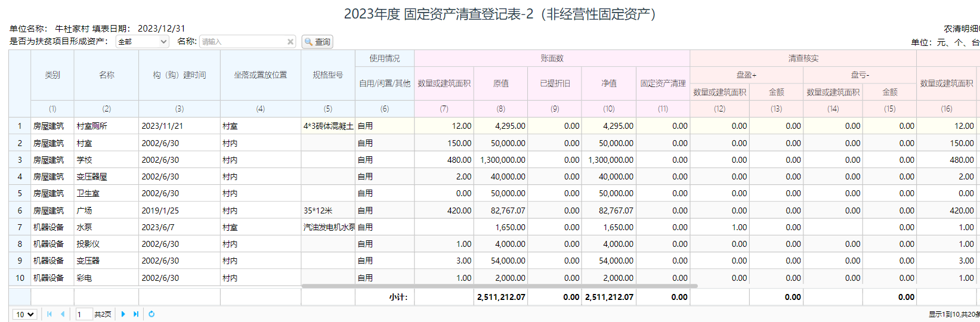
Task: Click the 盘亏- group header
Action: coord(860,75)
